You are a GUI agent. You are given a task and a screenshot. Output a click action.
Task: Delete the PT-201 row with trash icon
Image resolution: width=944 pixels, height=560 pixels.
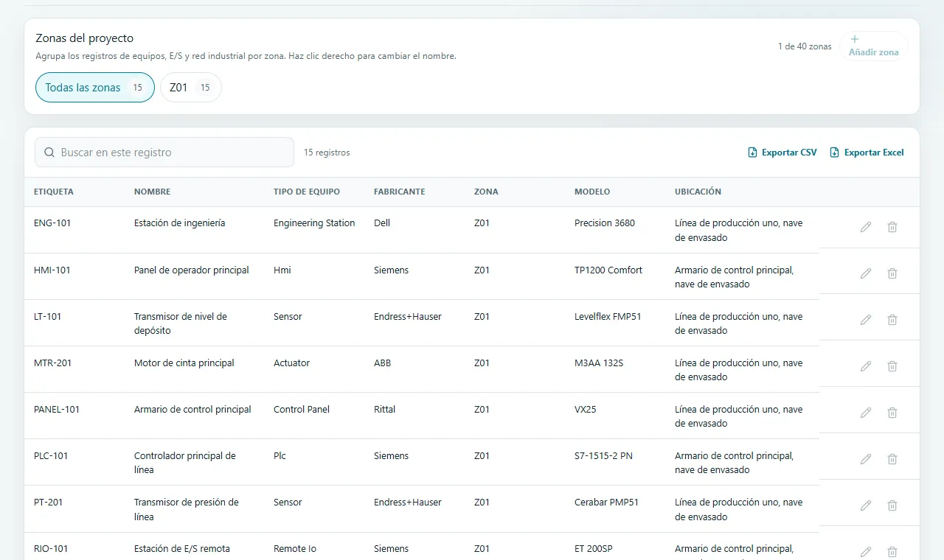[x=892, y=505]
